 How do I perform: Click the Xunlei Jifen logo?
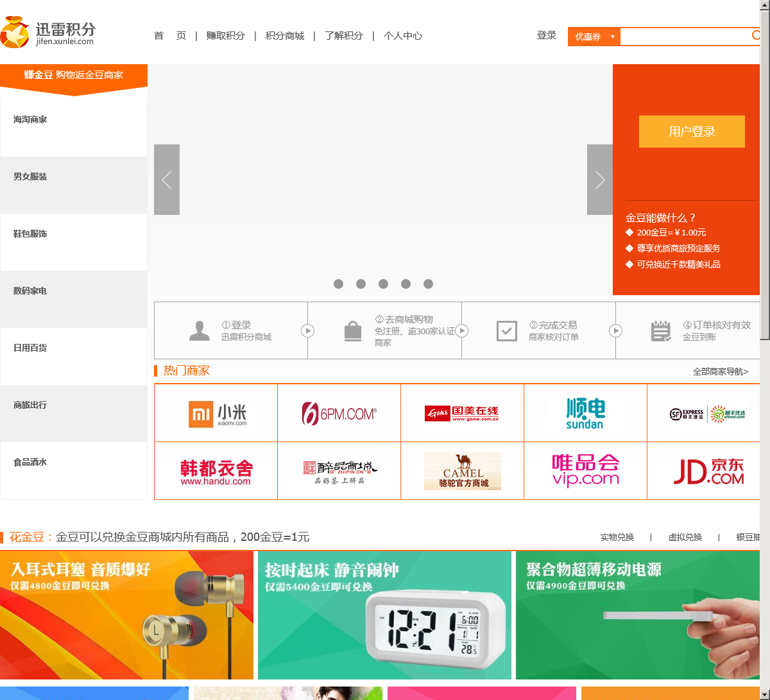[48, 32]
